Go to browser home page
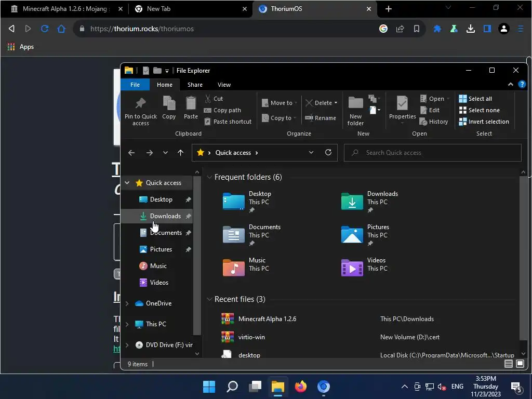The height and width of the screenshot is (399, 532). pos(61,29)
